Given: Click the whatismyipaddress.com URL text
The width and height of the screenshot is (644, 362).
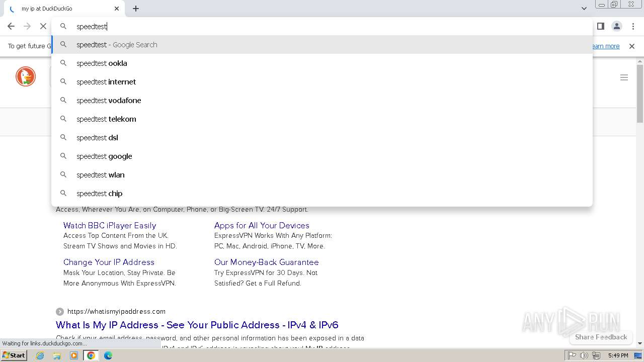Looking at the screenshot, I should click(x=116, y=311).
